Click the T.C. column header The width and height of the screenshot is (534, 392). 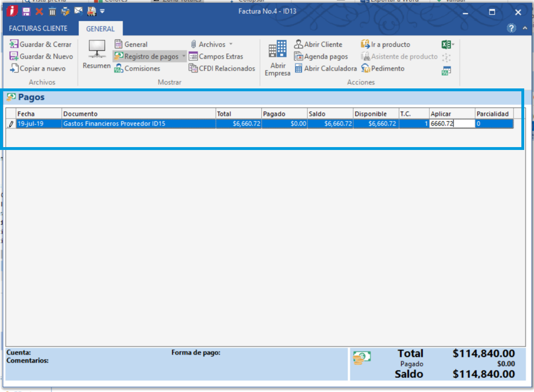tap(414, 114)
